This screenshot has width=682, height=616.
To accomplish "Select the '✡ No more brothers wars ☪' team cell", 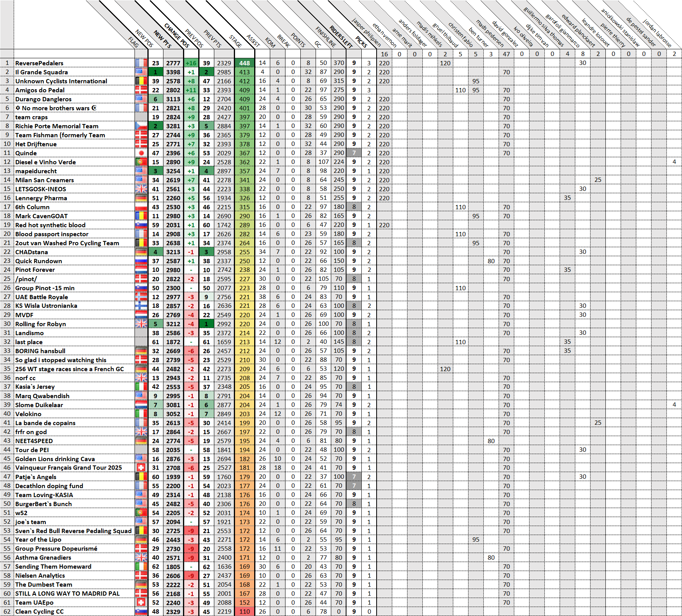I will pyautogui.click(x=74, y=108).
